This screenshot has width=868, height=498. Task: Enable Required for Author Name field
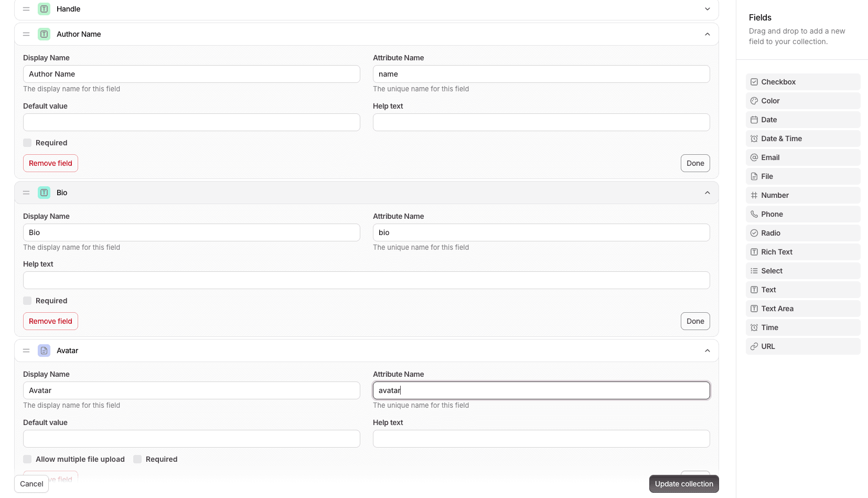27,143
